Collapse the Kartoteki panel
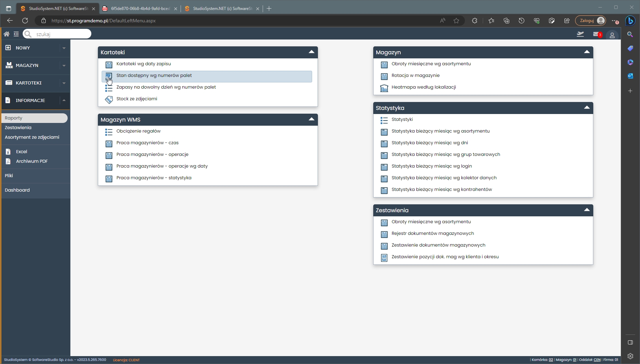Viewport: 640px width, 364px height. (x=311, y=52)
